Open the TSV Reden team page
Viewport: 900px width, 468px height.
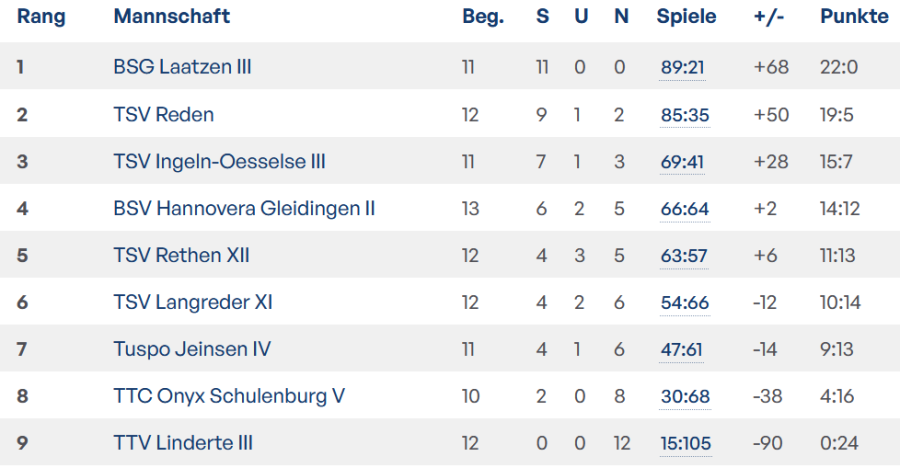pyautogui.click(x=164, y=115)
